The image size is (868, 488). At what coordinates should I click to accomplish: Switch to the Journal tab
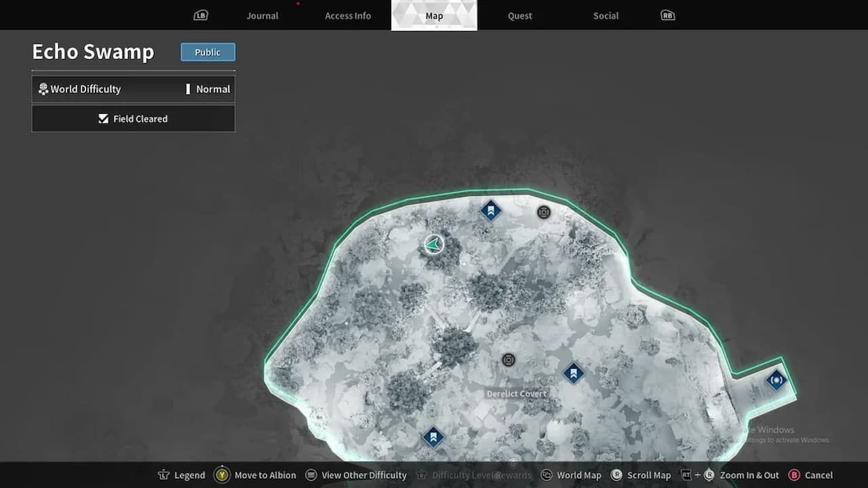[262, 16]
